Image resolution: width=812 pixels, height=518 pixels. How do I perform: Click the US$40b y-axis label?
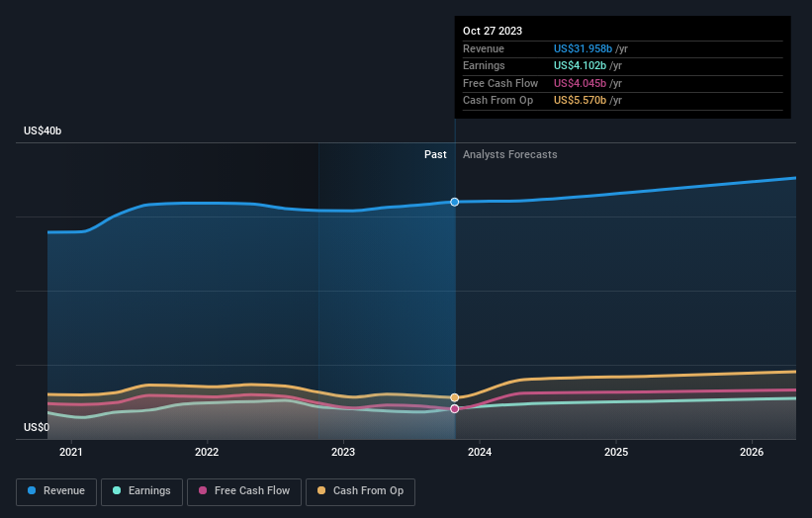pos(43,130)
